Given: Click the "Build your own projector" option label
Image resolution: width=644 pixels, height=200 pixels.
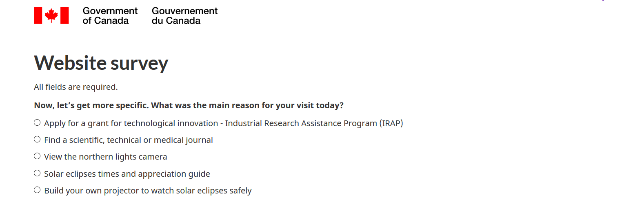Looking at the screenshot, I should click(148, 191).
